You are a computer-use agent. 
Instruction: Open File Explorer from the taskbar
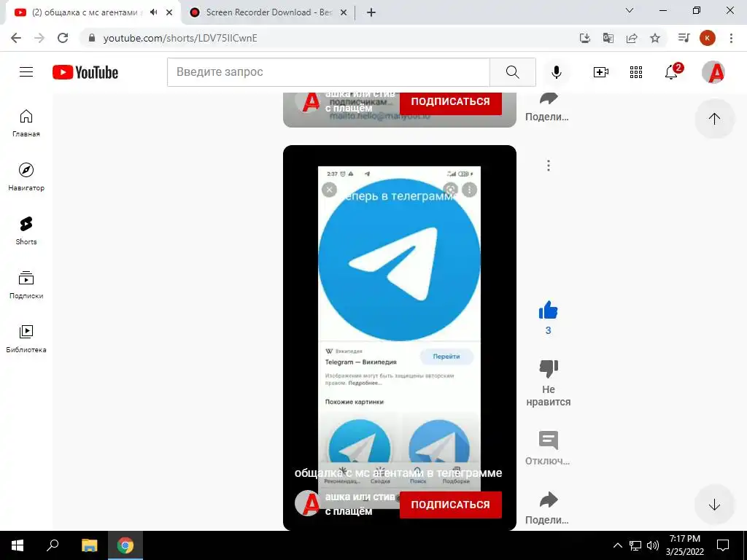point(89,545)
